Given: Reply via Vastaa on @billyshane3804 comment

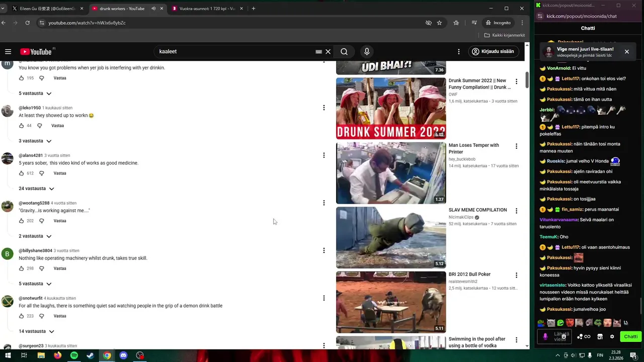Looking at the screenshot, I should pos(60,268).
